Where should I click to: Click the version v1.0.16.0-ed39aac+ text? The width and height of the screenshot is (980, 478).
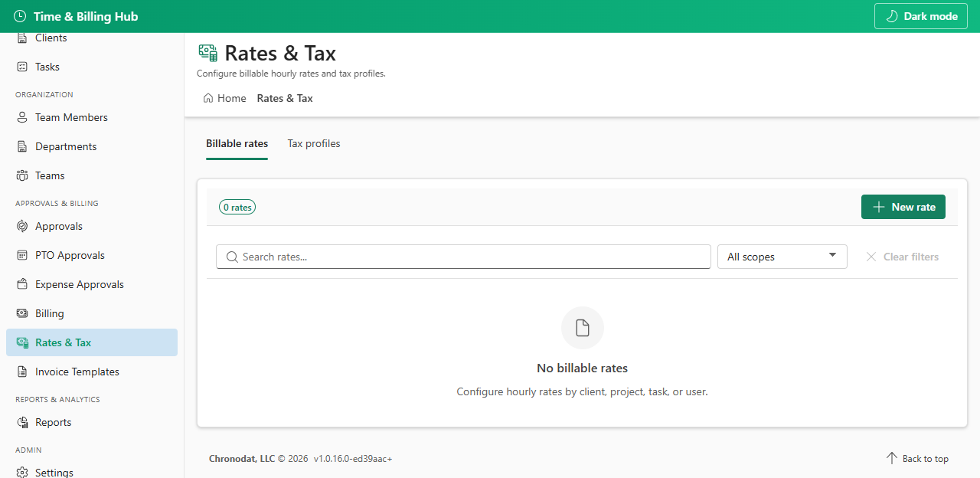(x=353, y=458)
